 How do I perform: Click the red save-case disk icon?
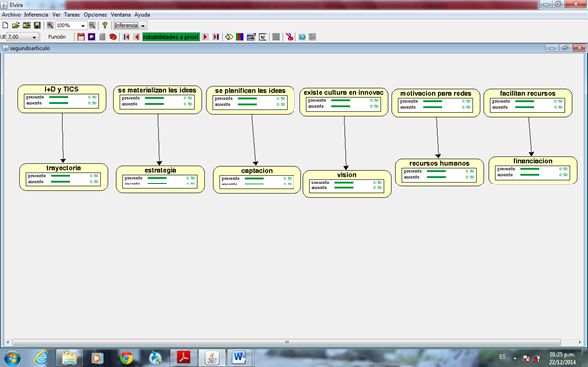(81, 37)
